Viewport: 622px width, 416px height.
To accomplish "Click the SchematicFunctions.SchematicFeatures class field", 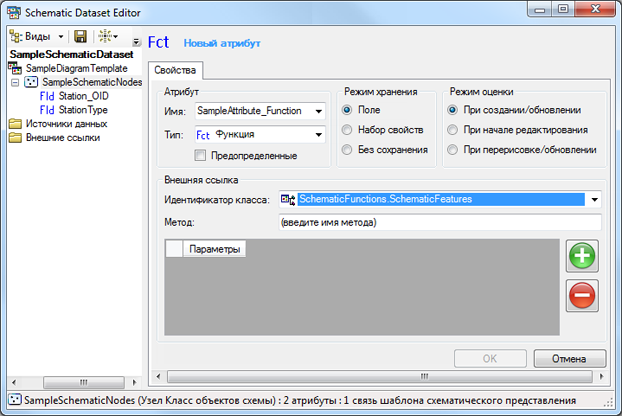I will (x=441, y=199).
